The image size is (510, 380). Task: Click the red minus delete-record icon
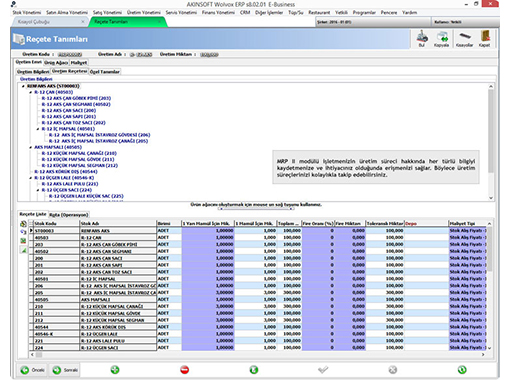coord(184,370)
